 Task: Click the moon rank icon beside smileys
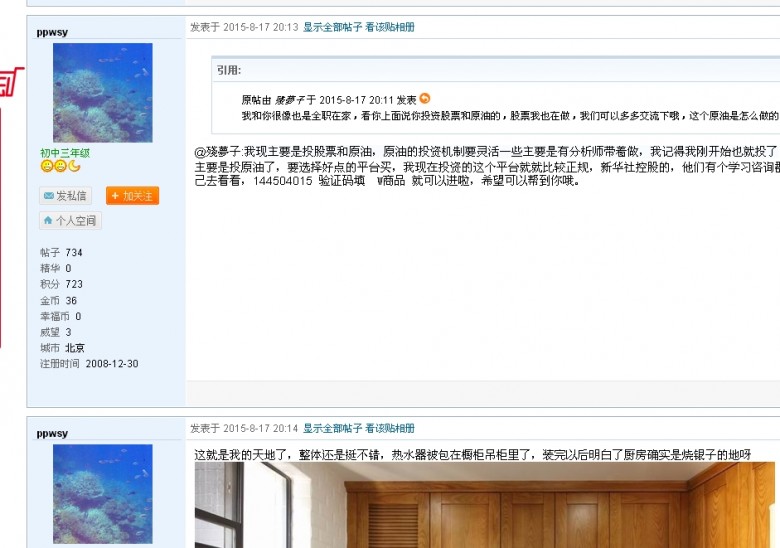coord(75,167)
